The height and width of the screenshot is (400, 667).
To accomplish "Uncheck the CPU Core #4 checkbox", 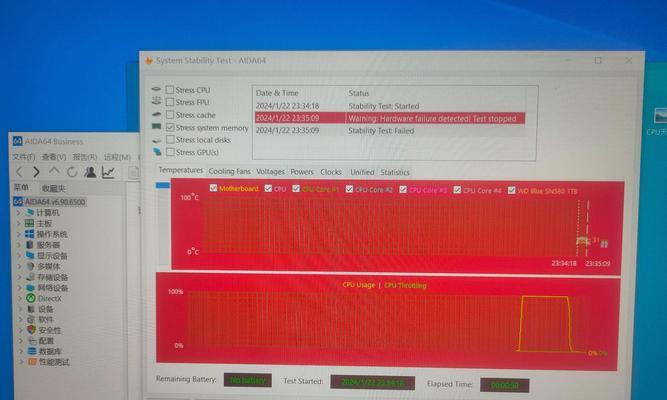I will coord(457,190).
